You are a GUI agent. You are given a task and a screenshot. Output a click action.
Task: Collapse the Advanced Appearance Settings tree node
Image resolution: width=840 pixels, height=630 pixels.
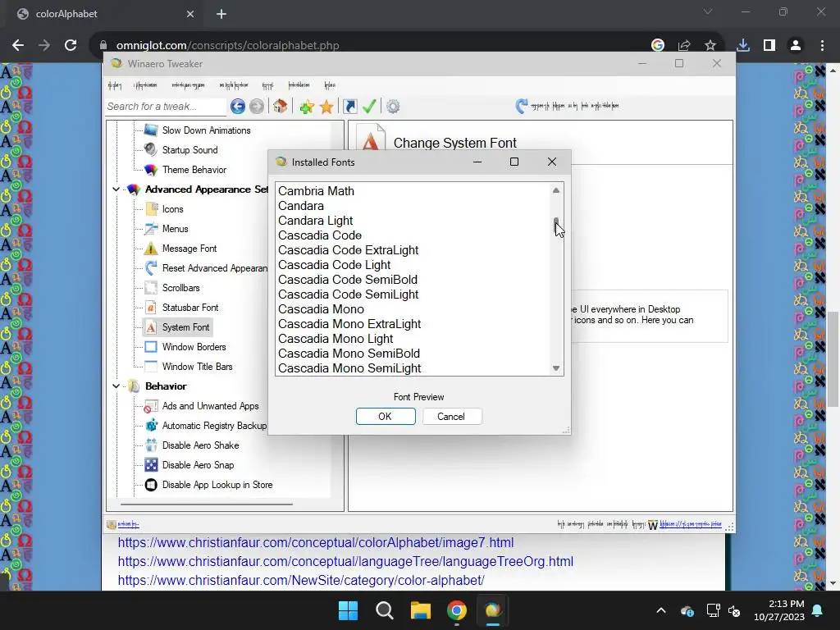click(x=116, y=189)
